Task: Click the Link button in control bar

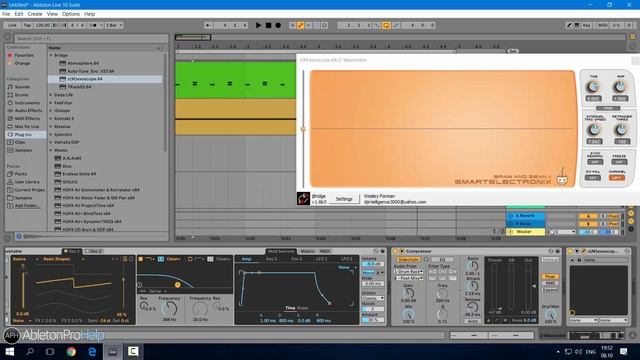Action: point(12,25)
